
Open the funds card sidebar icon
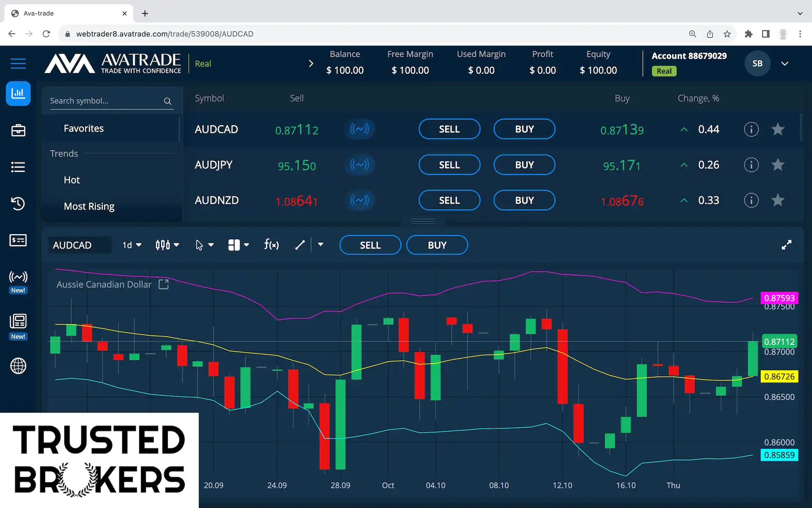coord(18,240)
